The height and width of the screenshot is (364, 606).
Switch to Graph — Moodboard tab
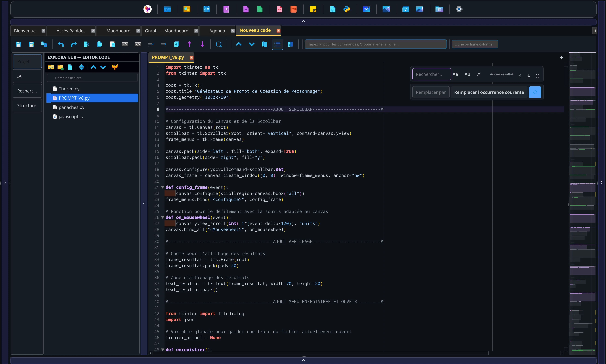[x=167, y=31]
